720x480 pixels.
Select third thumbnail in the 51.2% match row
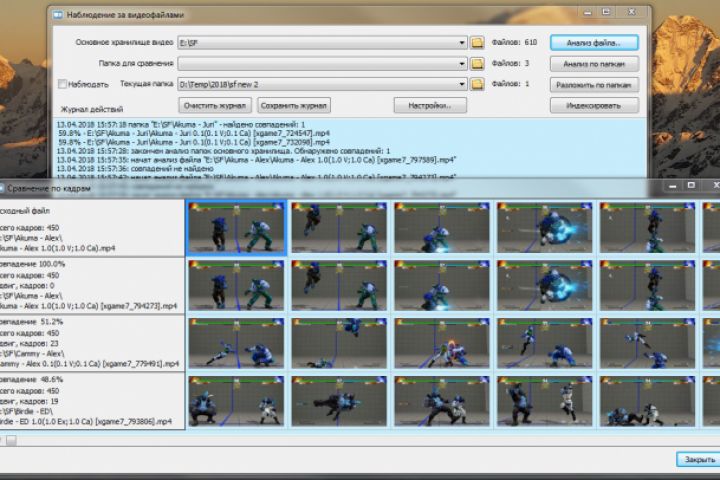click(442, 343)
